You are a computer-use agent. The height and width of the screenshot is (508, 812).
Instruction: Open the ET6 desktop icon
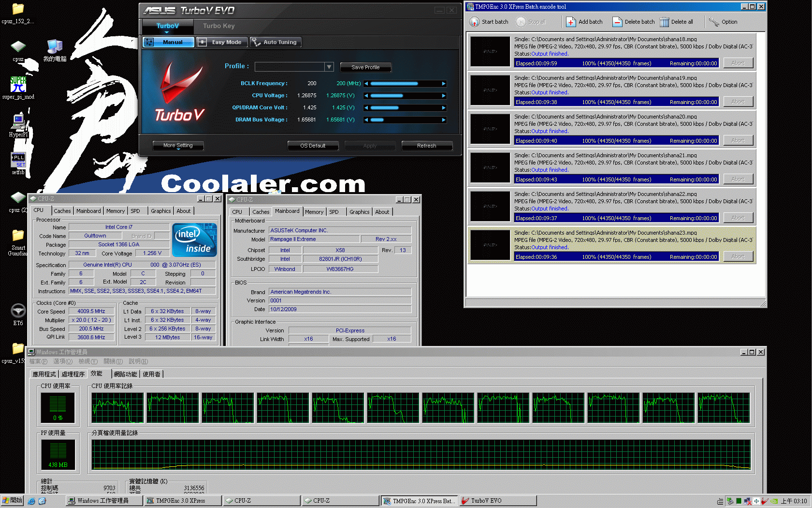click(x=18, y=311)
